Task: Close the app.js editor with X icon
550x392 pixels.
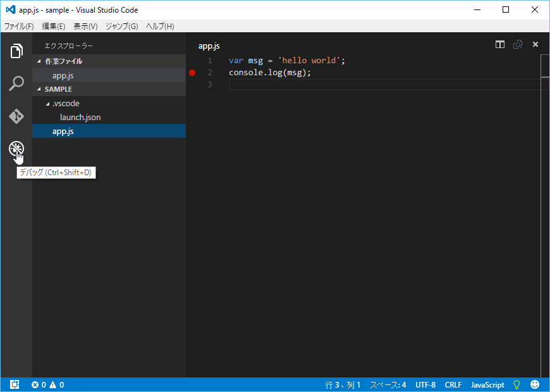Action: pyautogui.click(x=535, y=44)
